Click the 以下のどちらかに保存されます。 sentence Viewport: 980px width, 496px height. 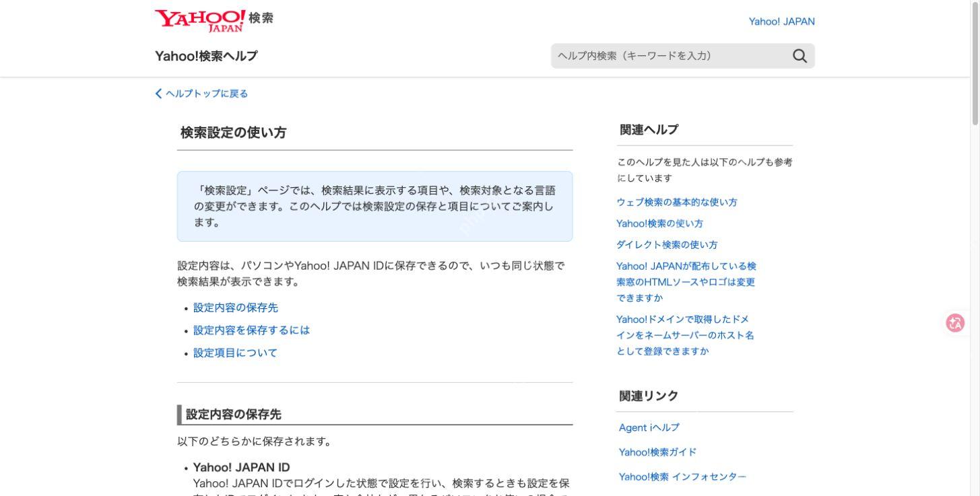pyautogui.click(x=254, y=442)
